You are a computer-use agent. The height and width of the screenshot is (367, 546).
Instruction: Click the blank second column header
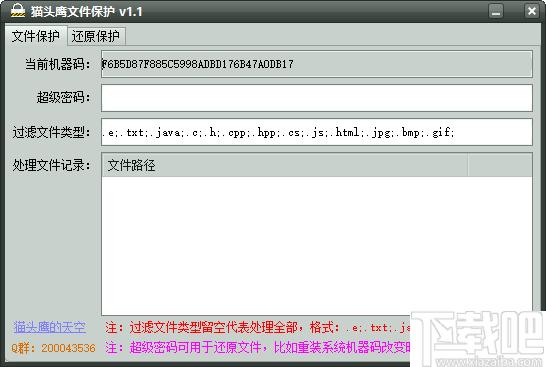[x=500, y=165]
